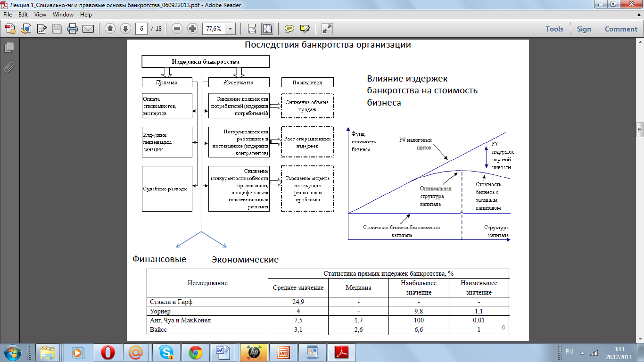Screen dimensions: 644x362
Task: Open the Comment pane
Action: click(x=621, y=29)
